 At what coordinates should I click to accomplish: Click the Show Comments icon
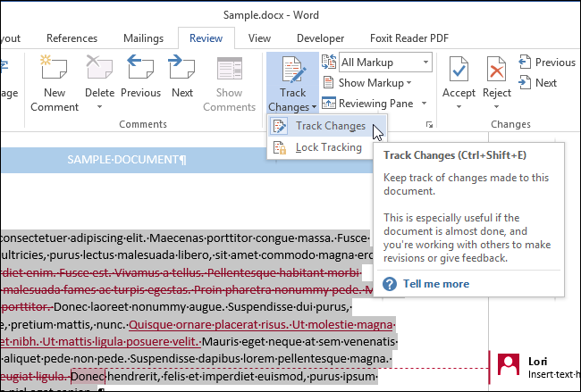click(230, 69)
